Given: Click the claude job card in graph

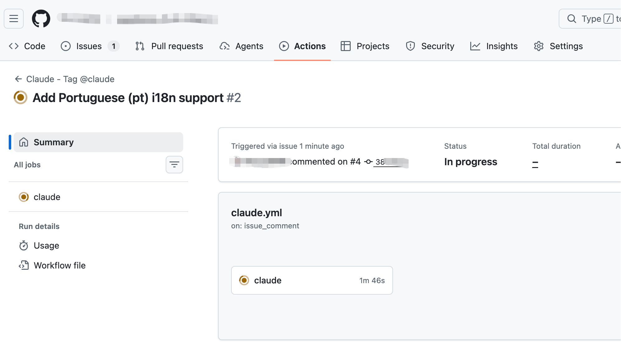Looking at the screenshot, I should (312, 280).
